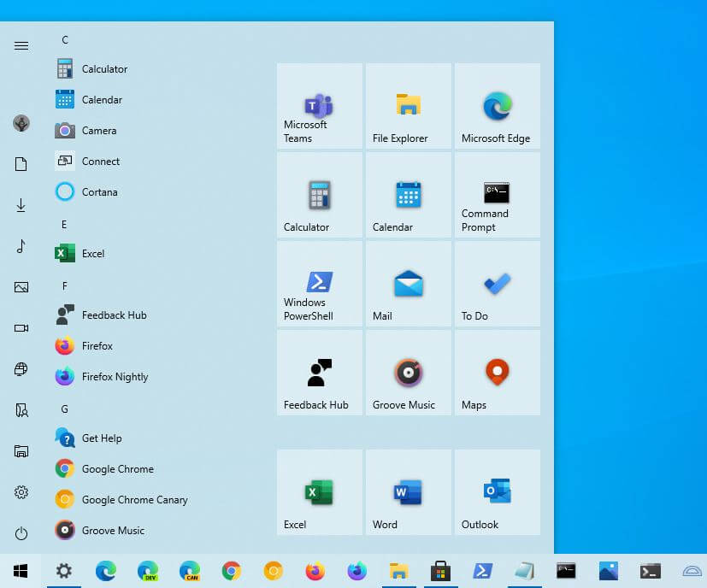Image resolution: width=707 pixels, height=588 pixels.
Task: Open the Calendar tile
Action: point(408,195)
